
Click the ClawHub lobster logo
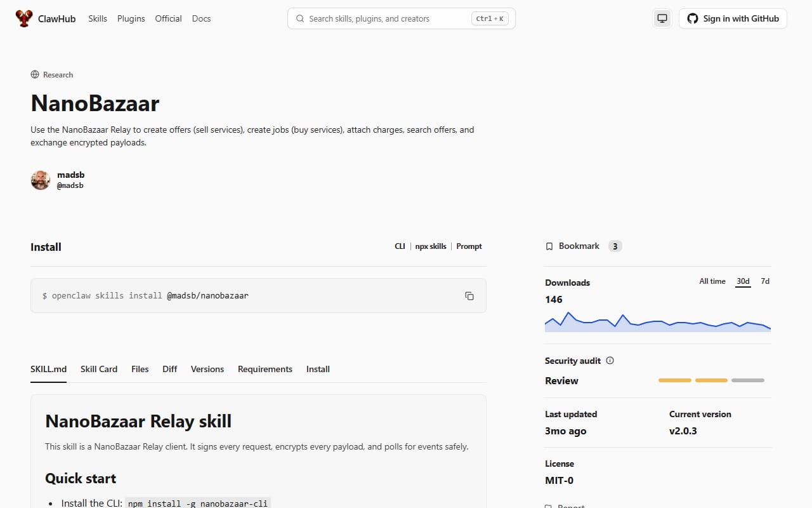pyautogui.click(x=23, y=18)
